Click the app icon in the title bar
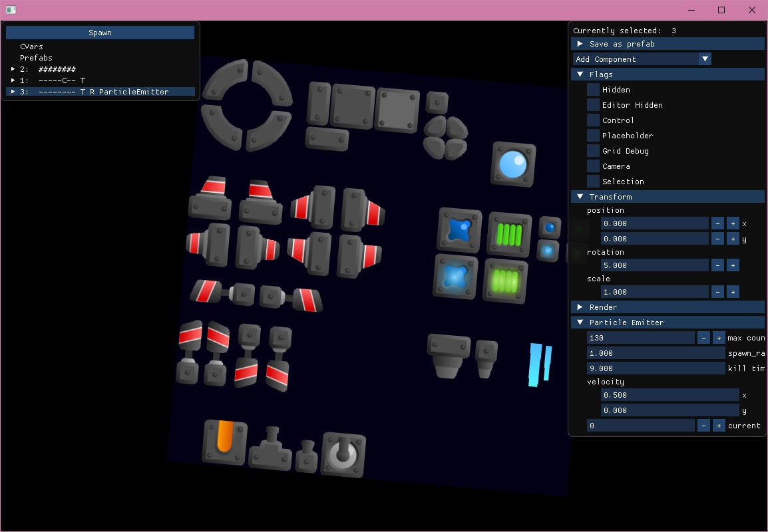 [11, 10]
